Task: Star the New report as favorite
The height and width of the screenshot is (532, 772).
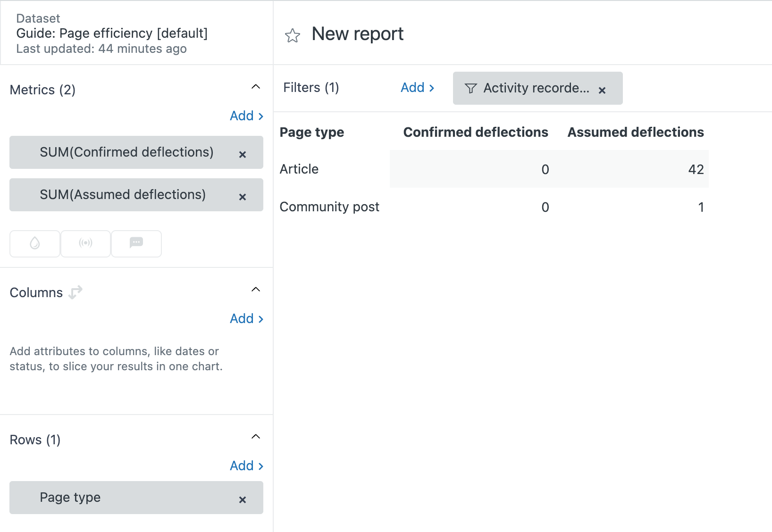Action: (293, 35)
